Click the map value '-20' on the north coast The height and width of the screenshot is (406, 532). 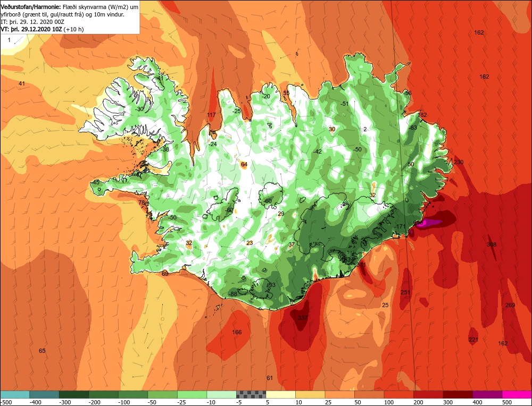click(265, 96)
